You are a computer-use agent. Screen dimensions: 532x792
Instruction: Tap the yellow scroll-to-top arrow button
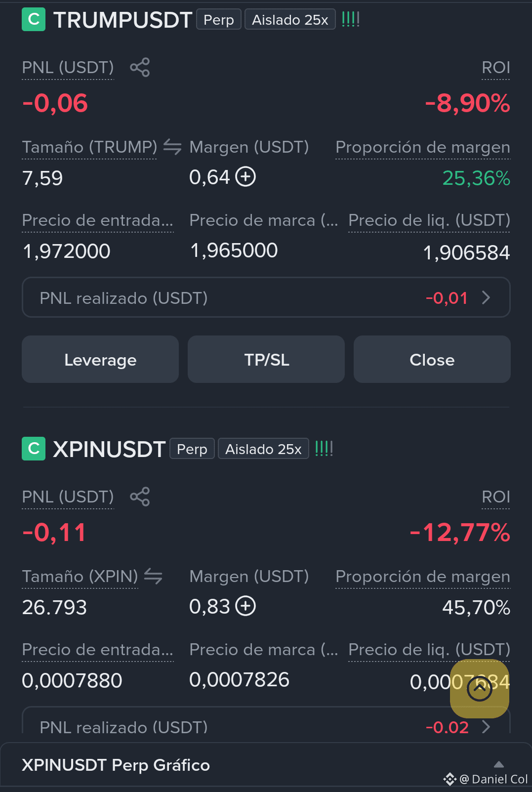[479, 689]
